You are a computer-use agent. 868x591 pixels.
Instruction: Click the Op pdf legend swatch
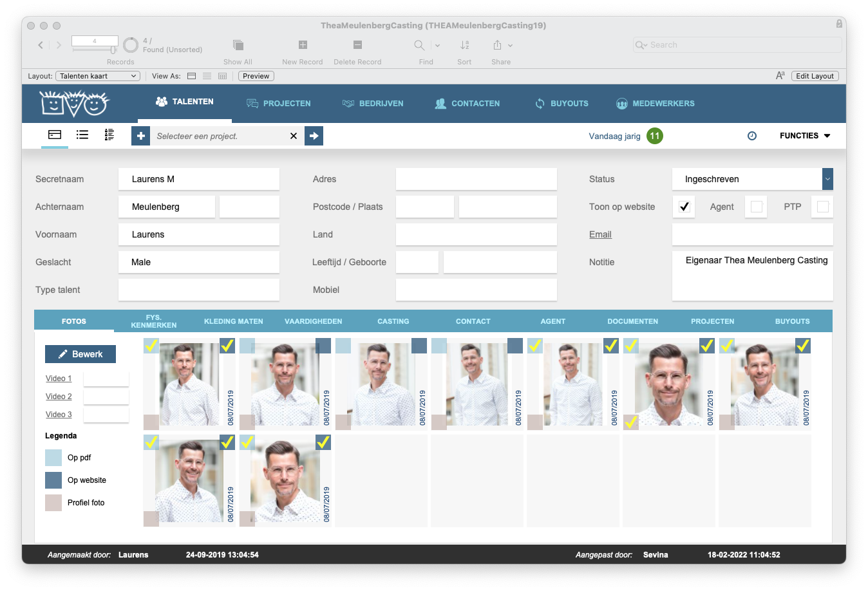pyautogui.click(x=53, y=458)
